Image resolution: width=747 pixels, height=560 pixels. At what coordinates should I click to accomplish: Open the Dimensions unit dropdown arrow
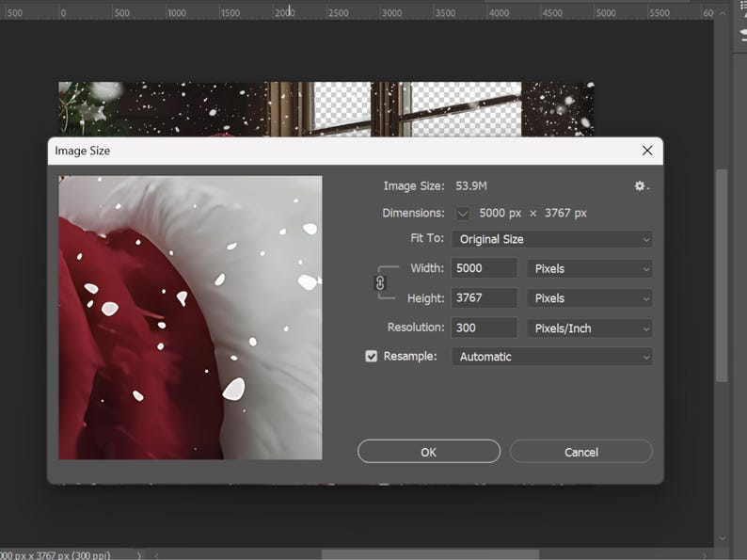click(462, 213)
